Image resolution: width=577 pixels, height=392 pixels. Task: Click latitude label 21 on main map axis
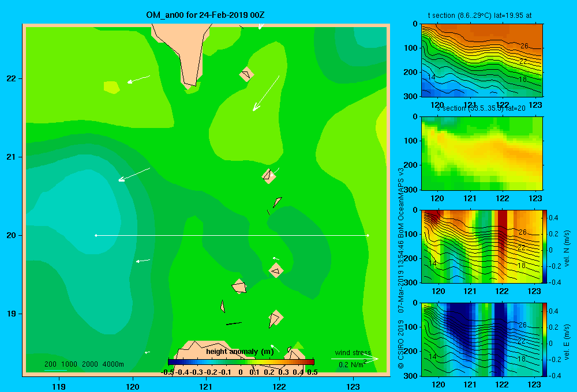[x=12, y=157]
